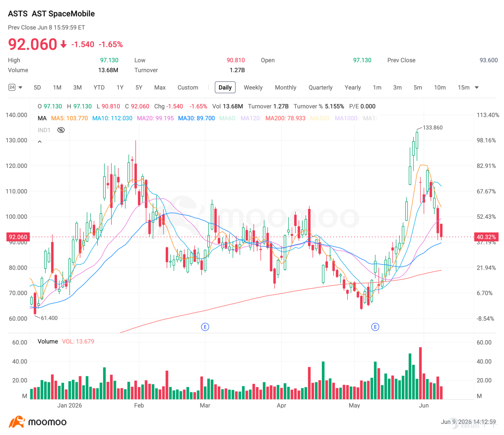Toggle IND1 indicator visibility eye icon
The image size is (504, 435).
61,130
